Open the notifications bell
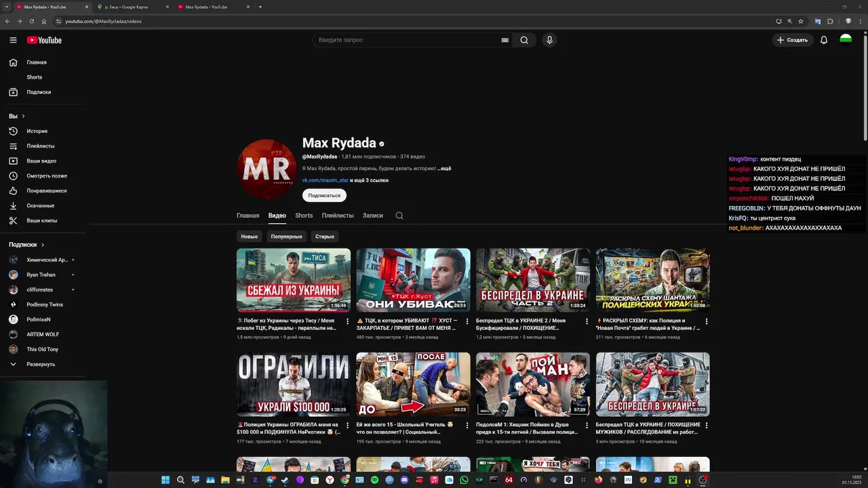The width and height of the screenshot is (868, 488). click(x=824, y=40)
